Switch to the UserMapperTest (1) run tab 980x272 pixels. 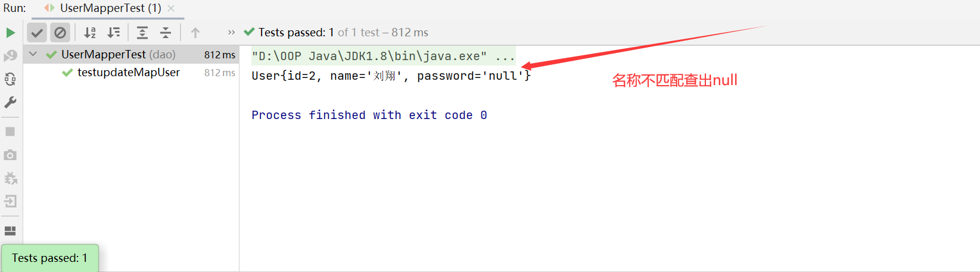(111, 8)
